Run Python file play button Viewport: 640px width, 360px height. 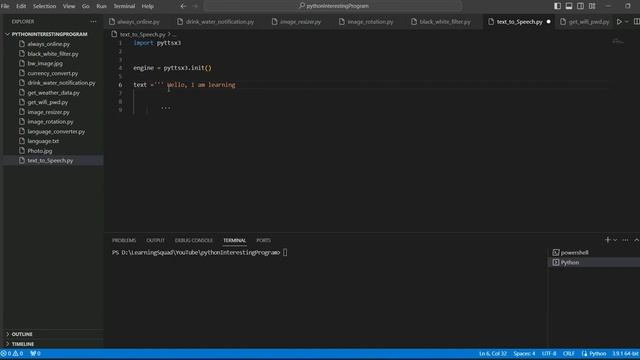coord(619,22)
